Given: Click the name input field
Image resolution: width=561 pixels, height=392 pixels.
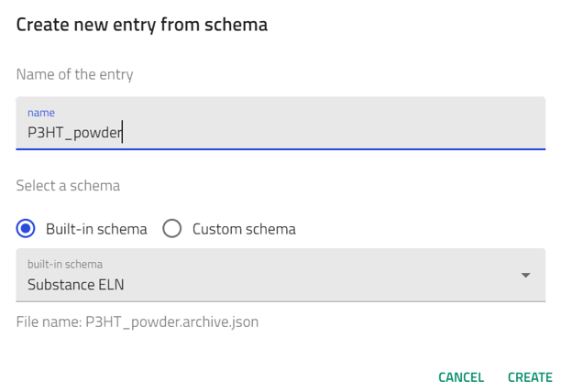Looking at the screenshot, I should 280,123.
